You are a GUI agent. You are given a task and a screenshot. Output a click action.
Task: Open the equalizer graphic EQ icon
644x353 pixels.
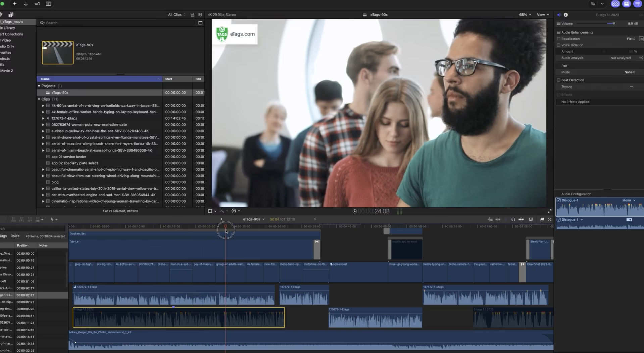tap(641, 39)
